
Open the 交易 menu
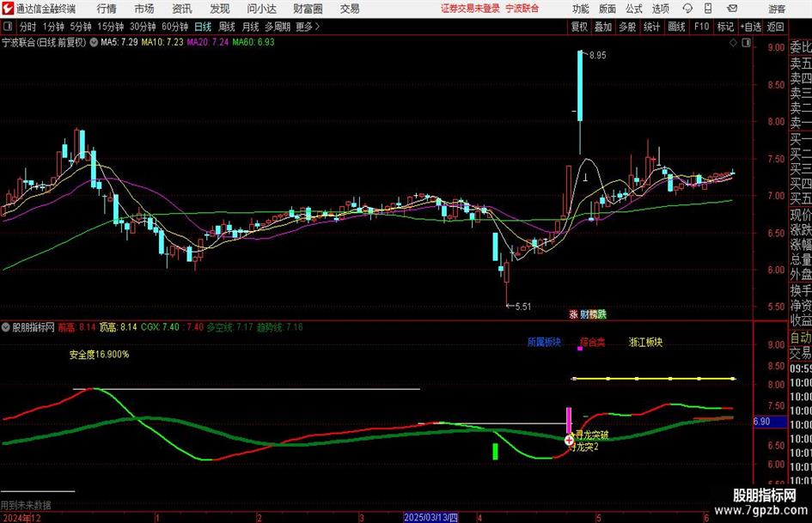[x=350, y=9]
